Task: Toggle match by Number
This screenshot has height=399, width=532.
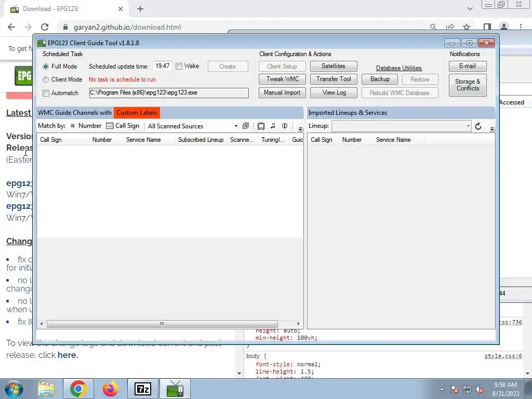Action: (86, 126)
